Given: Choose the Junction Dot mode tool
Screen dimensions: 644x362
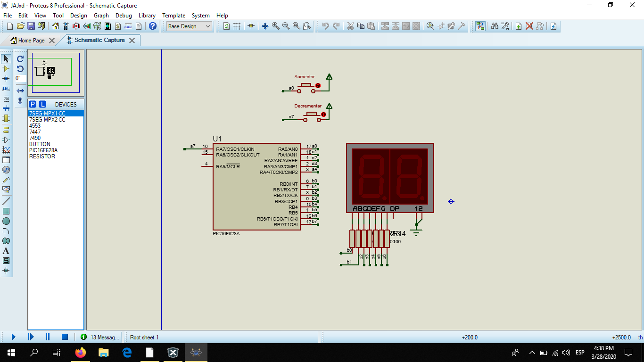Looking at the screenshot, I should click(x=6, y=79).
